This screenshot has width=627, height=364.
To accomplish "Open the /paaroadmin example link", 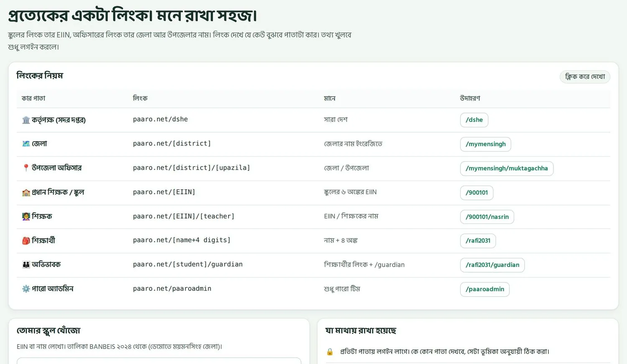I will [485, 289].
